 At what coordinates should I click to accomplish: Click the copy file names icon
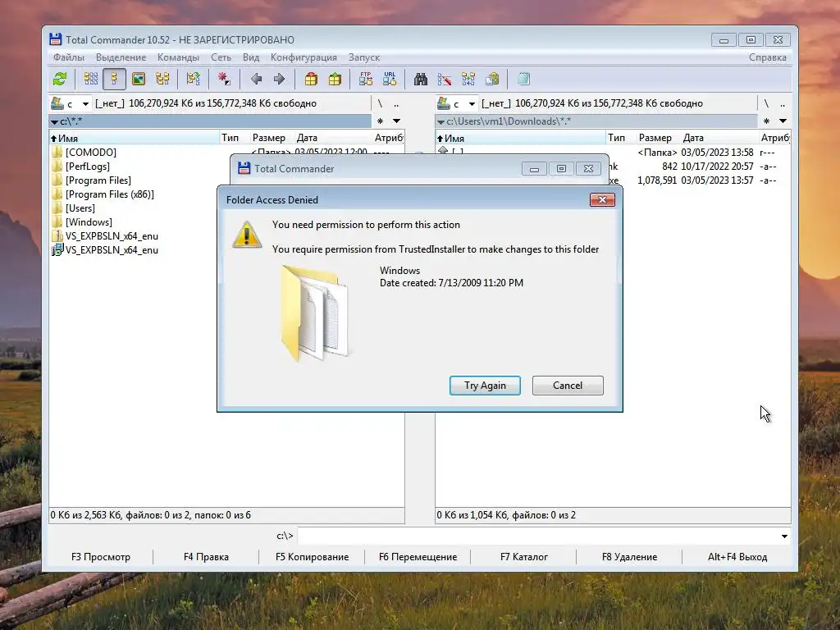[x=492, y=80]
